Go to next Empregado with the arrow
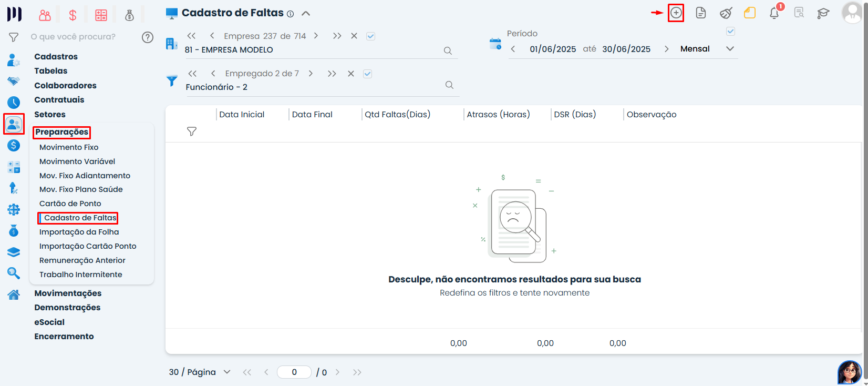 311,74
